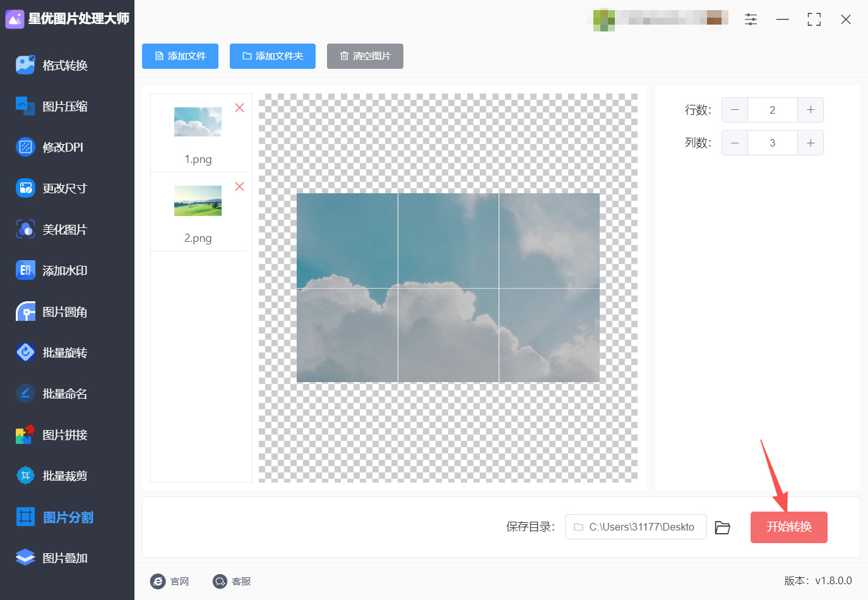Switch to 图片拼接 menu label
The image size is (868, 600).
(65, 435)
